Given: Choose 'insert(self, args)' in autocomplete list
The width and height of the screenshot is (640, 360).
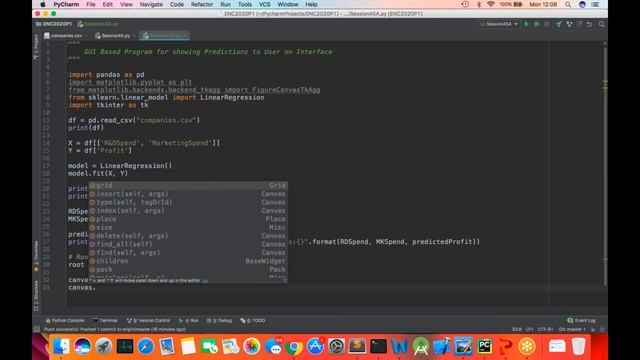Looking at the screenshot, I should [x=188, y=194].
